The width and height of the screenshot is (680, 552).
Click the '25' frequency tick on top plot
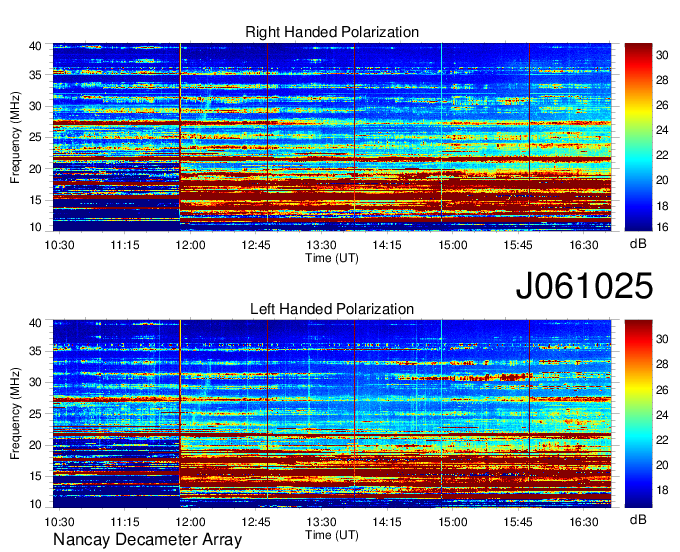coord(35,138)
